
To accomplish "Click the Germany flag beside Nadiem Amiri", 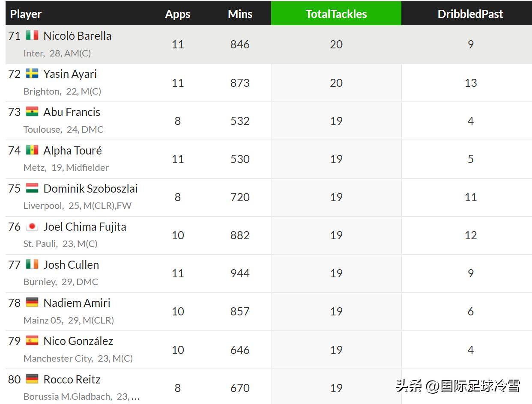I will coord(32,303).
